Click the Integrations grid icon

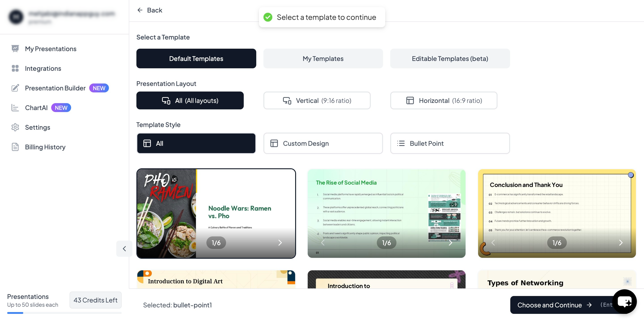(x=15, y=68)
